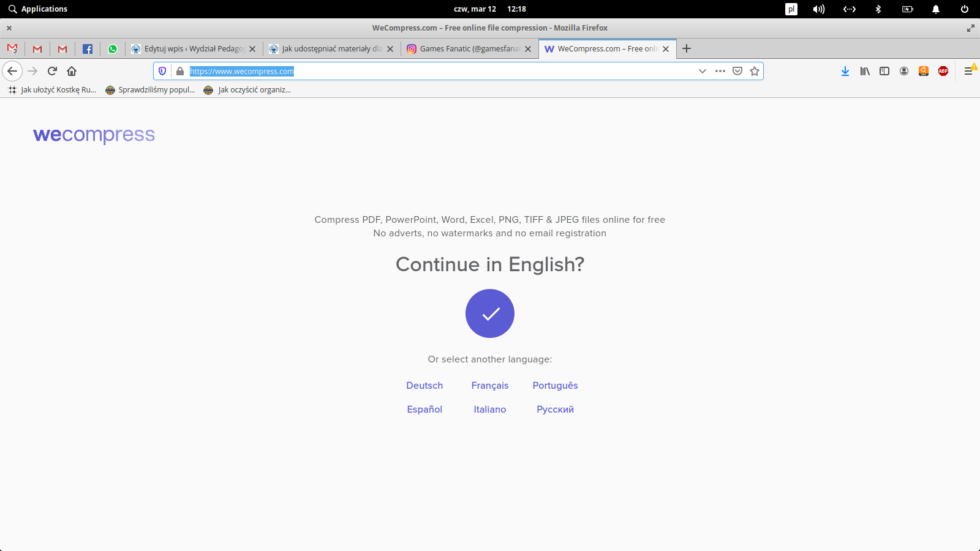Screen dimensions: 980x551
Task: Close the Games Fanatic tab
Action: (x=528, y=49)
